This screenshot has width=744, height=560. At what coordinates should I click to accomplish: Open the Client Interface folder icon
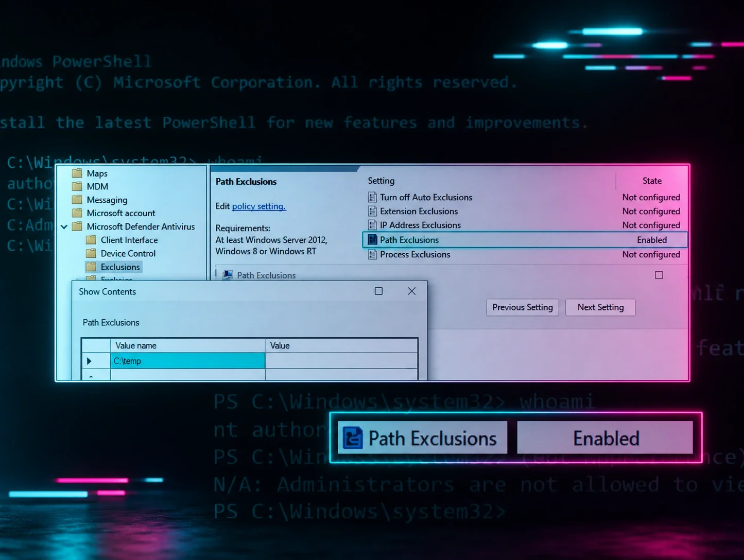click(91, 240)
